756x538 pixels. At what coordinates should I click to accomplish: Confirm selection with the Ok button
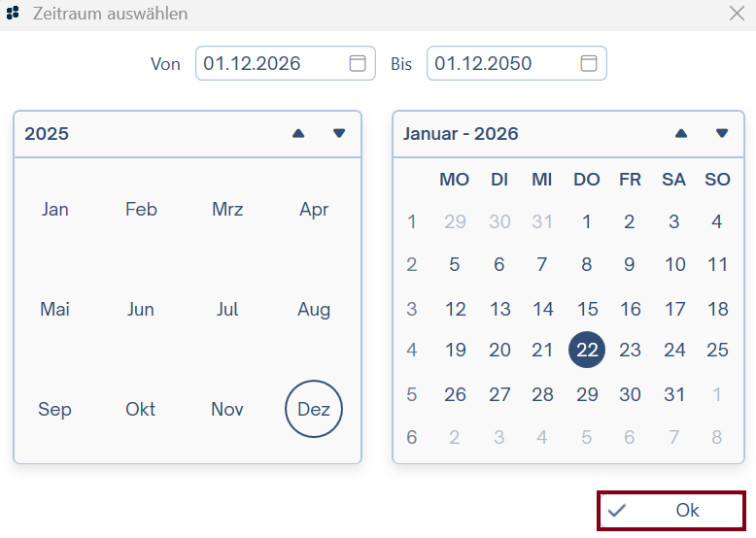671,511
